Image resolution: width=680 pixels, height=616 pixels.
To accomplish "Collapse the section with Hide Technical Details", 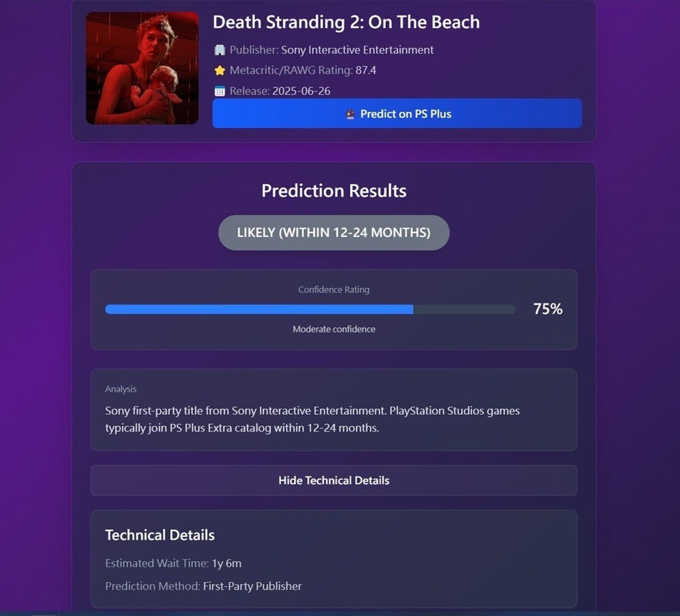I will (x=333, y=480).
